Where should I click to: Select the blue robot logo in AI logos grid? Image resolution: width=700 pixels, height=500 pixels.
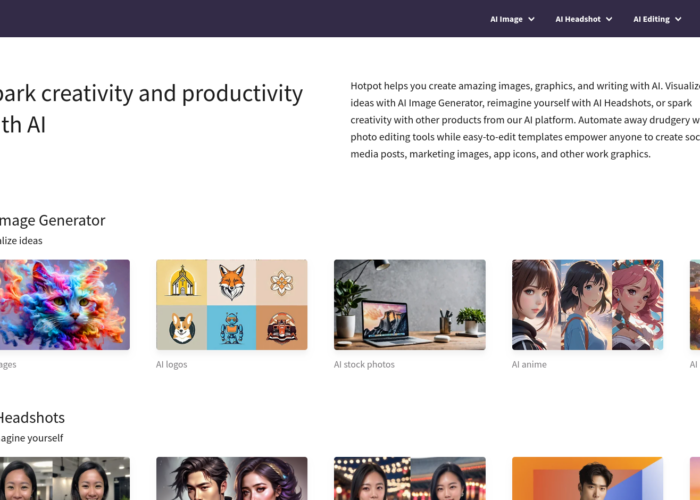(232, 327)
